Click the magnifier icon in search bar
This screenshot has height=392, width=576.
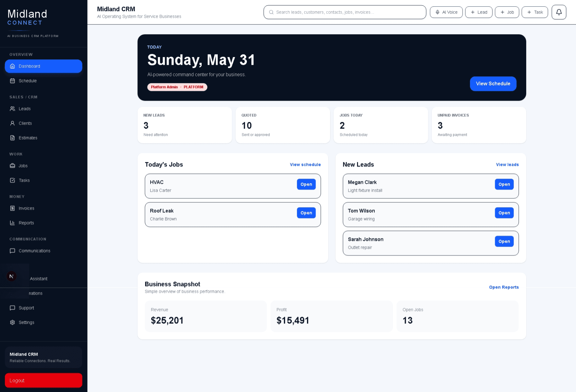pos(271,12)
